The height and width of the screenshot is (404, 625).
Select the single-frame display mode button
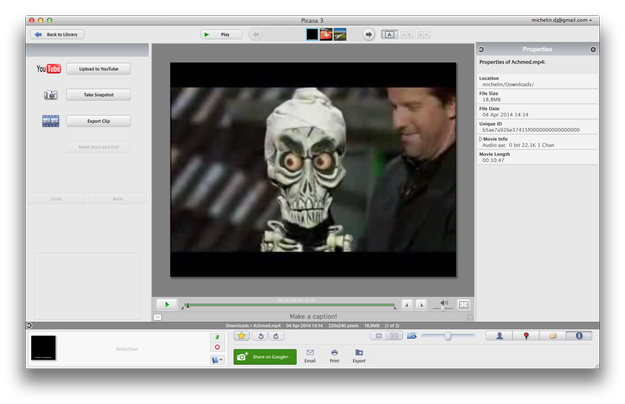(378, 336)
